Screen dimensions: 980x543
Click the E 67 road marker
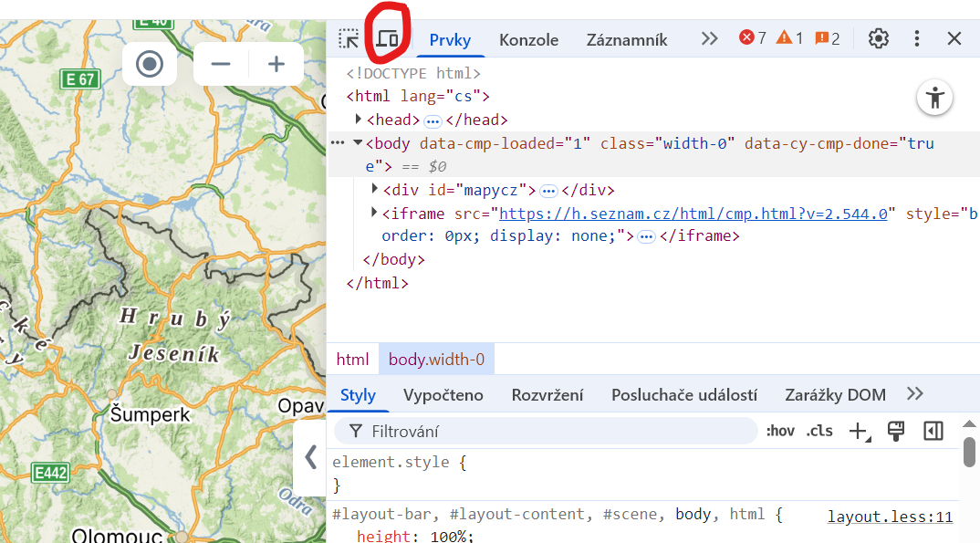pos(80,79)
